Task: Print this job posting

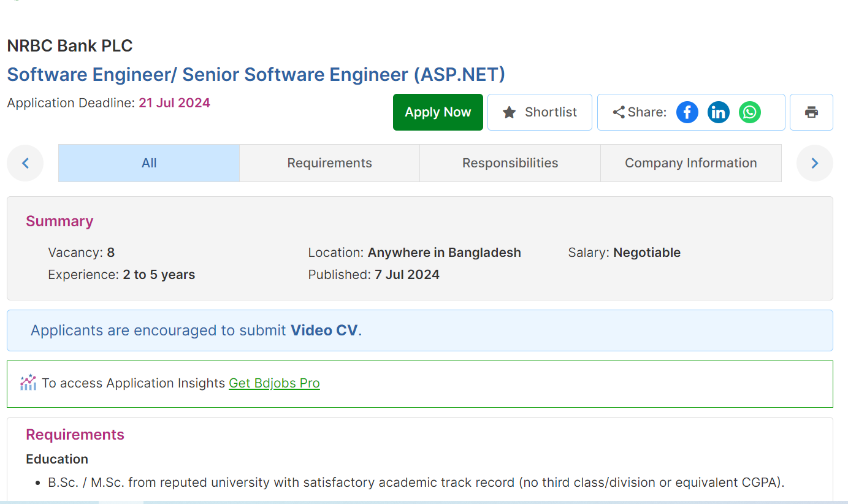Action: point(811,112)
